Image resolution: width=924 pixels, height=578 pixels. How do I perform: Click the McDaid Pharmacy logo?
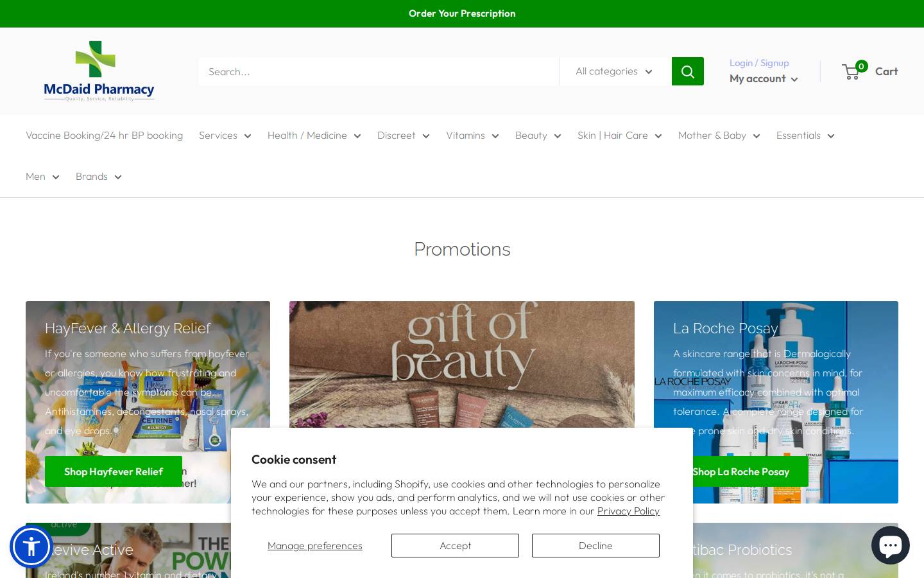[x=99, y=71]
